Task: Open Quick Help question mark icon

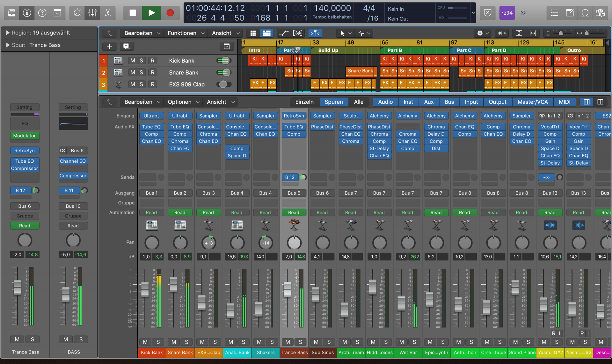Action: [x=42, y=13]
